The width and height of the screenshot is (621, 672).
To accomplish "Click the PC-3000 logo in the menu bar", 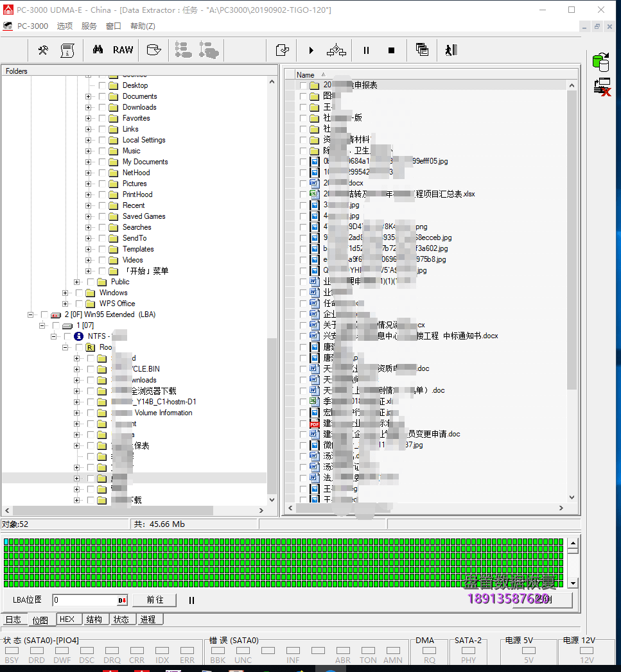I will tap(8, 26).
